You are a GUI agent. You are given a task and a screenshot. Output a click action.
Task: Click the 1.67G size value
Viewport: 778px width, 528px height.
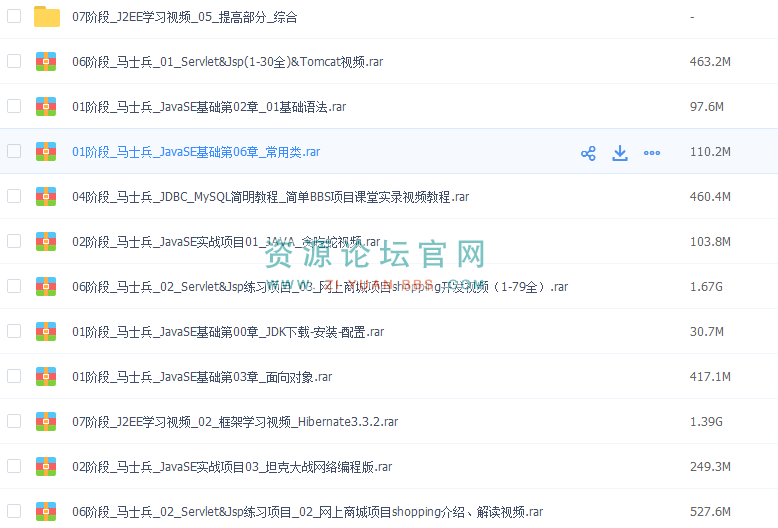[x=706, y=287]
